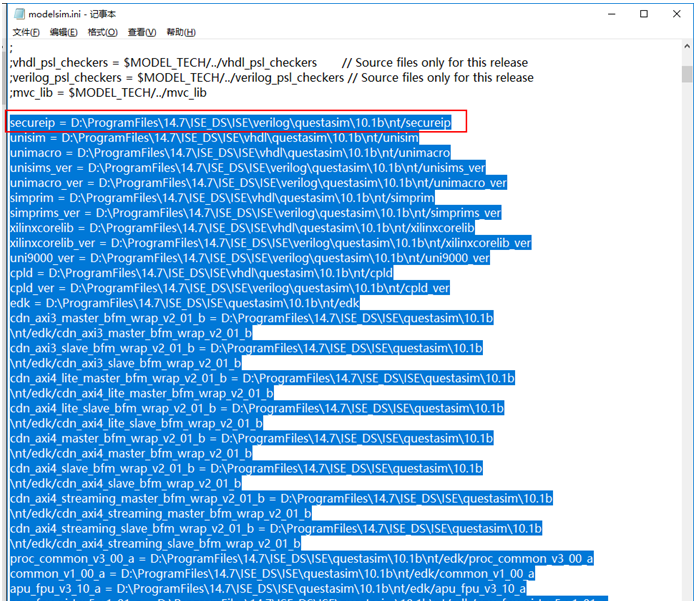Viewport: 694px width, 601px height.
Task: Click the 'cdn_axi4_lite_master_bfm_wrap_v2_01_b =' line
Action: click(262, 378)
